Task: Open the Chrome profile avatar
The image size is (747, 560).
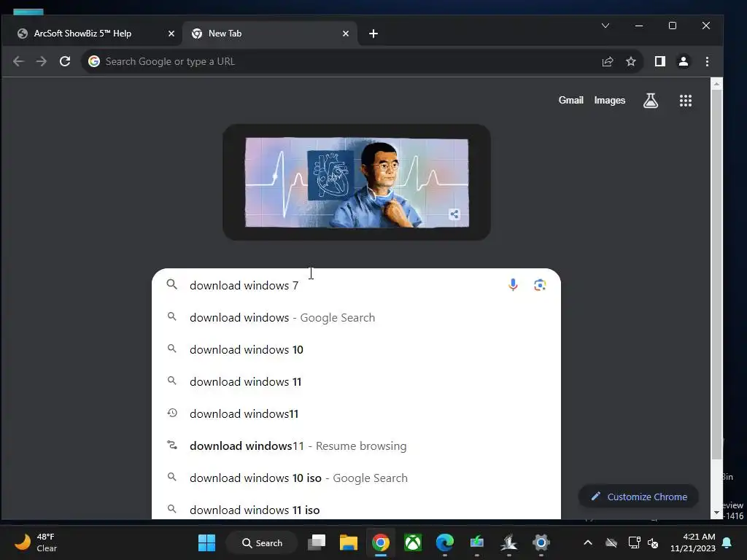Action: pyautogui.click(x=683, y=61)
